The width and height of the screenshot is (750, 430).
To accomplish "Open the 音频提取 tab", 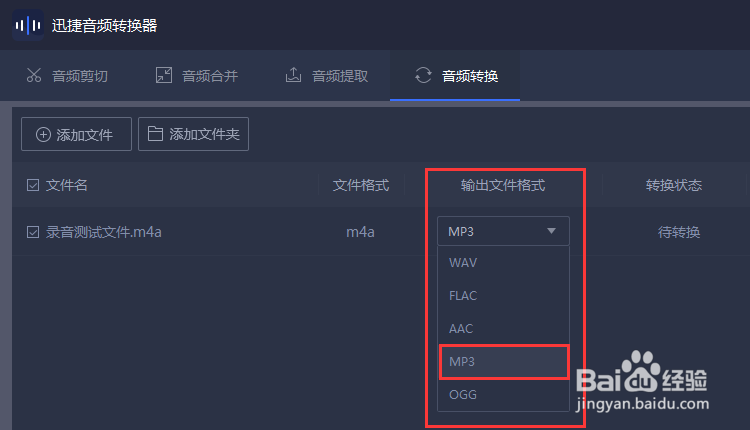I will tap(327, 76).
